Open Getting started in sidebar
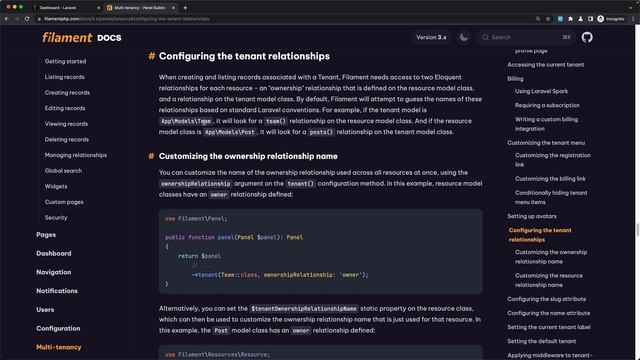Screen dimensions: 640x360 click(65, 61)
